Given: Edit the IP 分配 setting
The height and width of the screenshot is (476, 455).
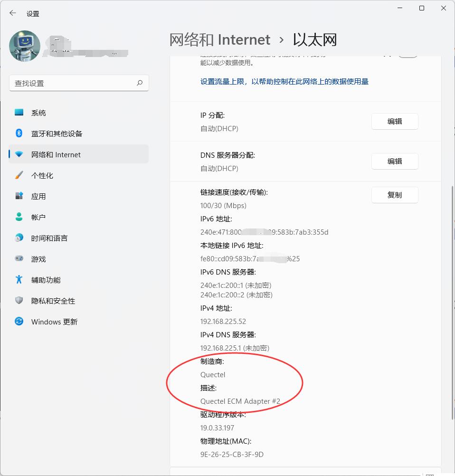Looking at the screenshot, I should pyautogui.click(x=395, y=122).
